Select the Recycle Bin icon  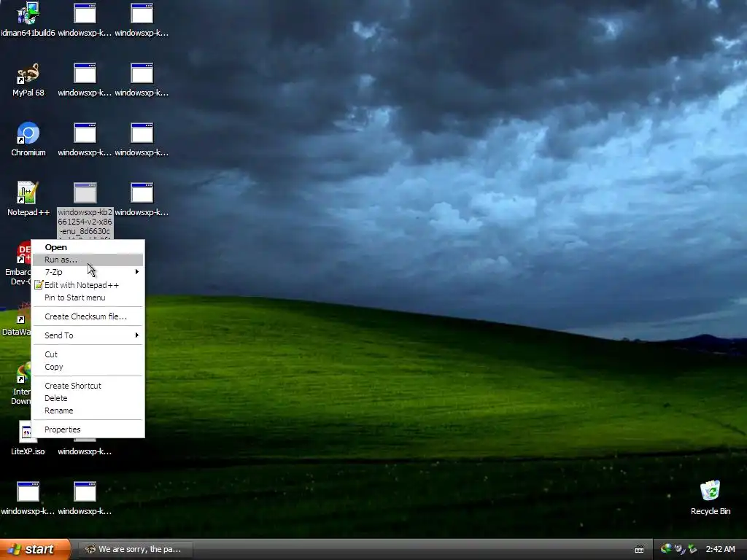(710, 491)
